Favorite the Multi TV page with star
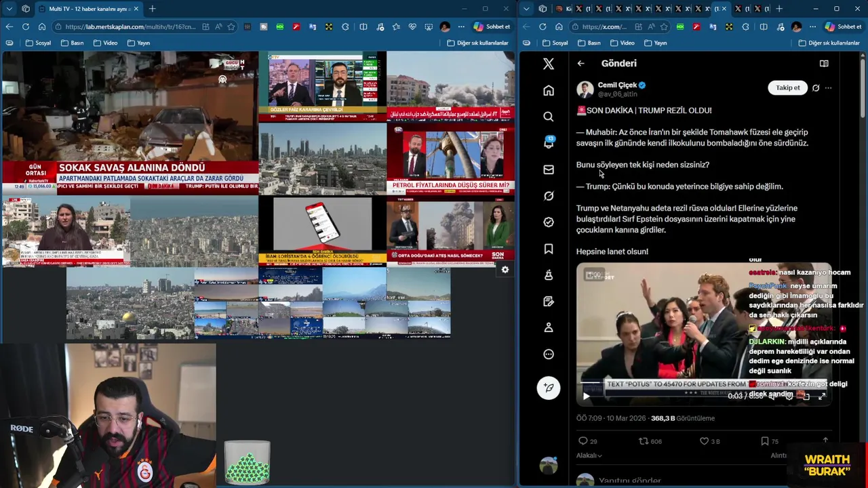Viewport: 868px width, 488px height. (231, 26)
